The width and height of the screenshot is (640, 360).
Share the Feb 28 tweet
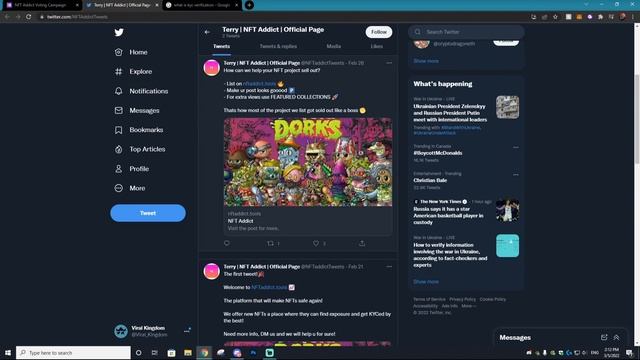coord(362,243)
